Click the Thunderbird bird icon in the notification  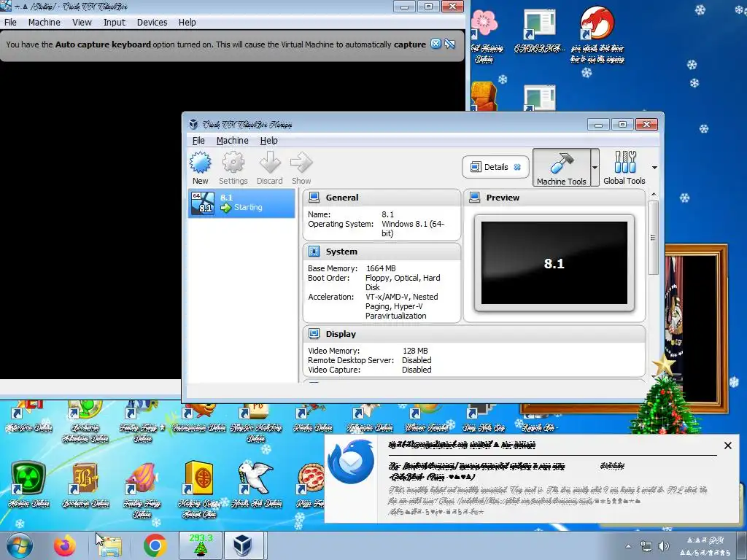(x=351, y=462)
